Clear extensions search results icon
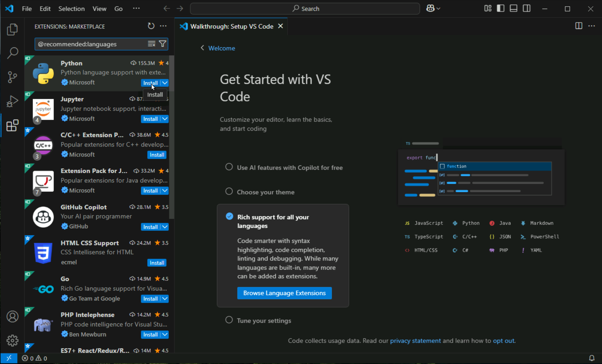602x364 pixels. coord(151,44)
